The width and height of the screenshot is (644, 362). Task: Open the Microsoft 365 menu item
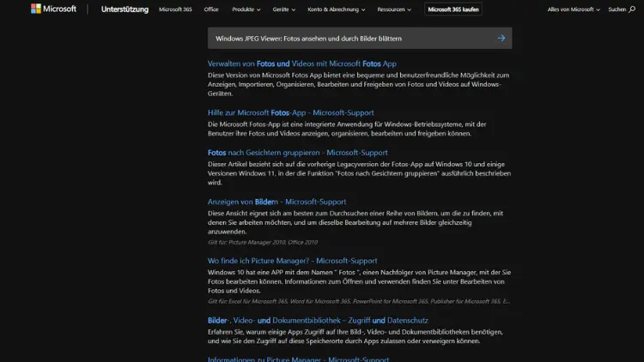175,9
